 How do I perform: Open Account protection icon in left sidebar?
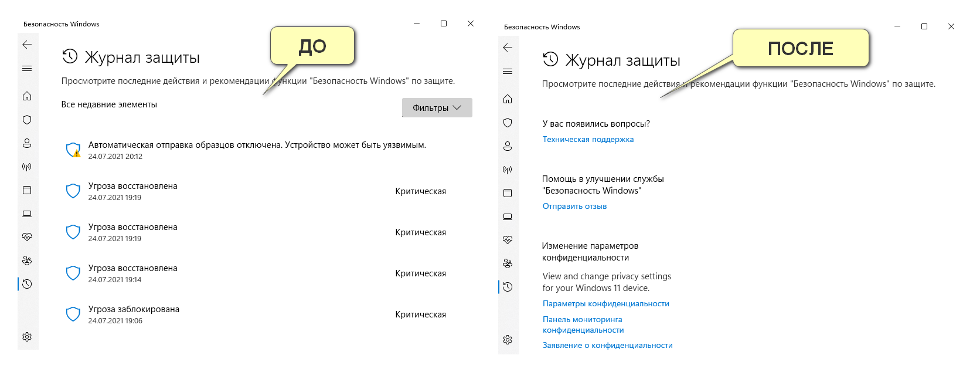click(27, 143)
